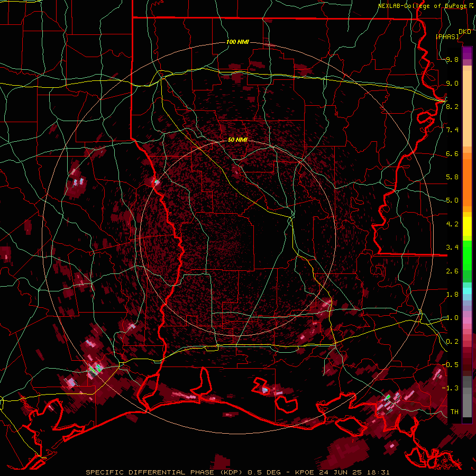Click the 7.4 value on color scale

pos(452,130)
